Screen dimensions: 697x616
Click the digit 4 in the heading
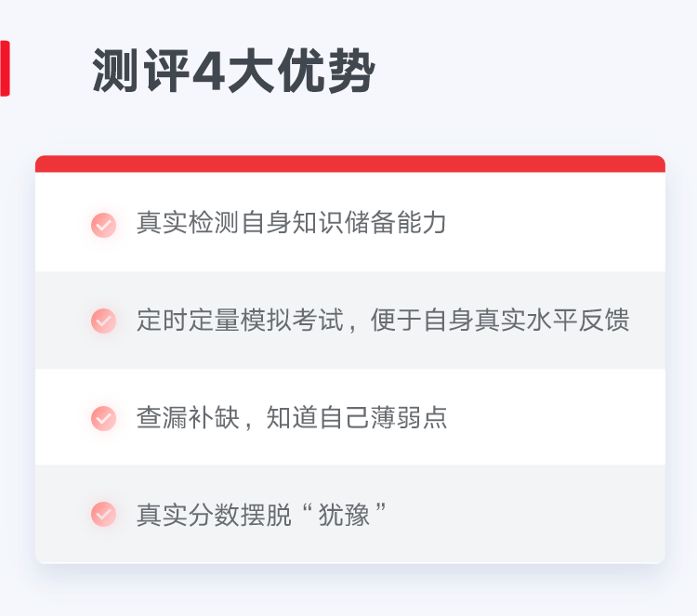tap(209, 72)
